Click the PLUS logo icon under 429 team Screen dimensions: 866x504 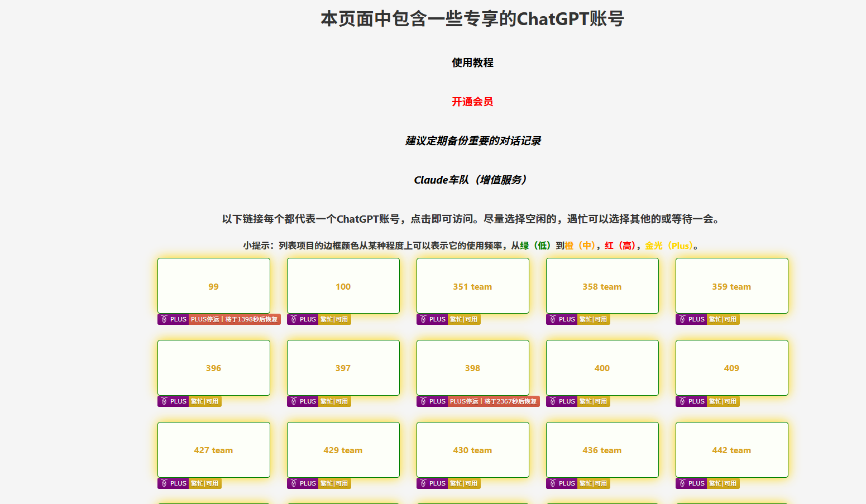pos(294,483)
